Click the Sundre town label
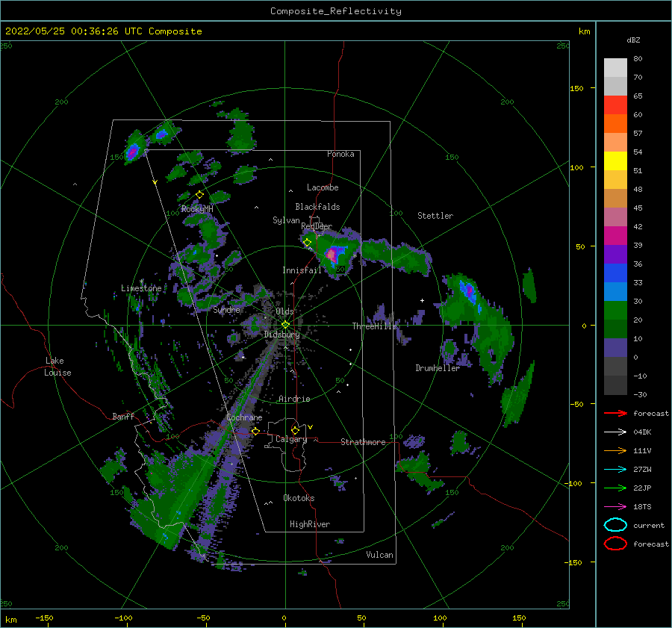 pyautogui.click(x=226, y=309)
